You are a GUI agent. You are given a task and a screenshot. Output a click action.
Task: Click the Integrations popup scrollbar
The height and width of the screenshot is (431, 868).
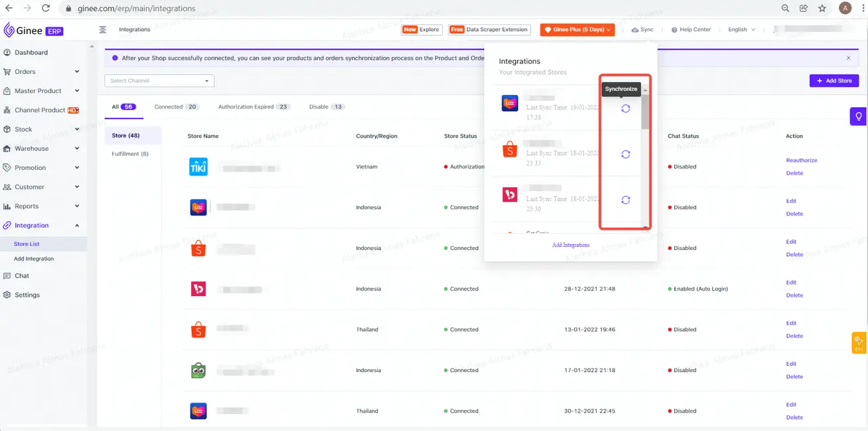coord(646,112)
